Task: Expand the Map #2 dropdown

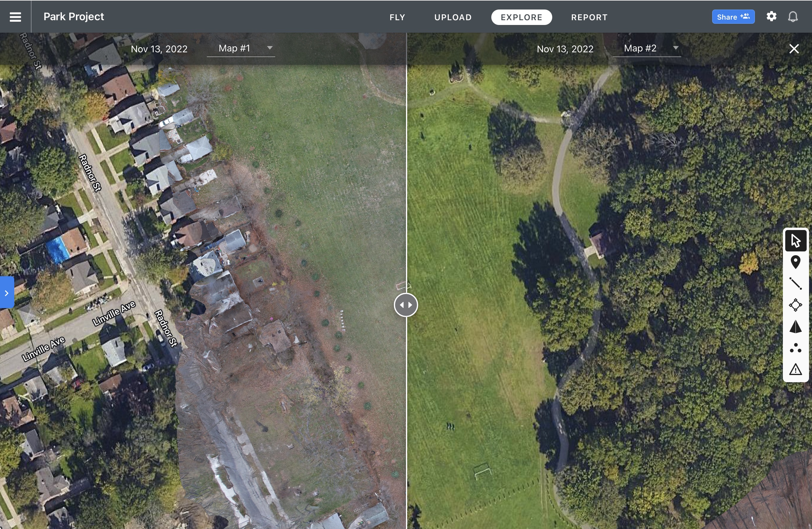Action: coord(647,48)
